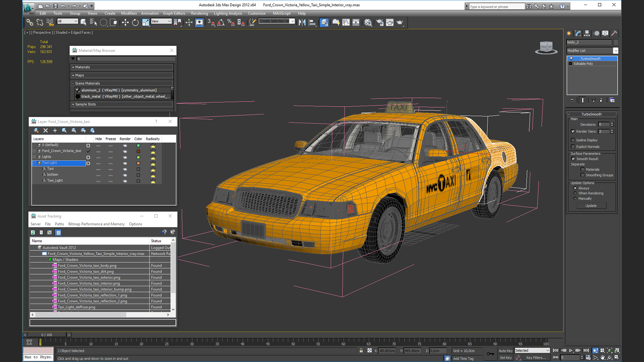Click the Auto Key button

(505, 351)
